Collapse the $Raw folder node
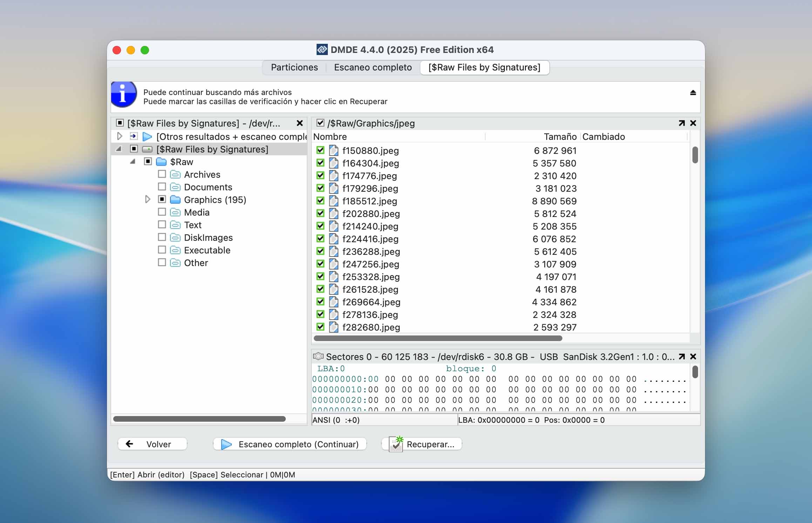The width and height of the screenshot is (812, 523). [x=133, y=162]
